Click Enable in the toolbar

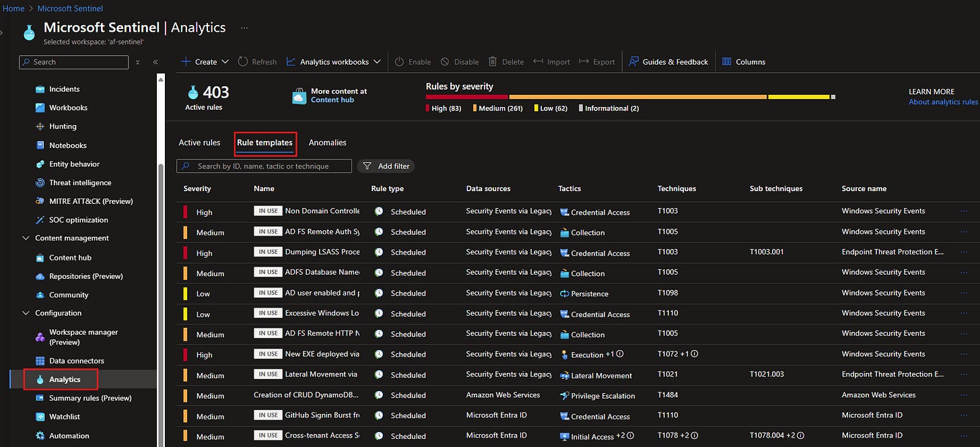point(413,62)
